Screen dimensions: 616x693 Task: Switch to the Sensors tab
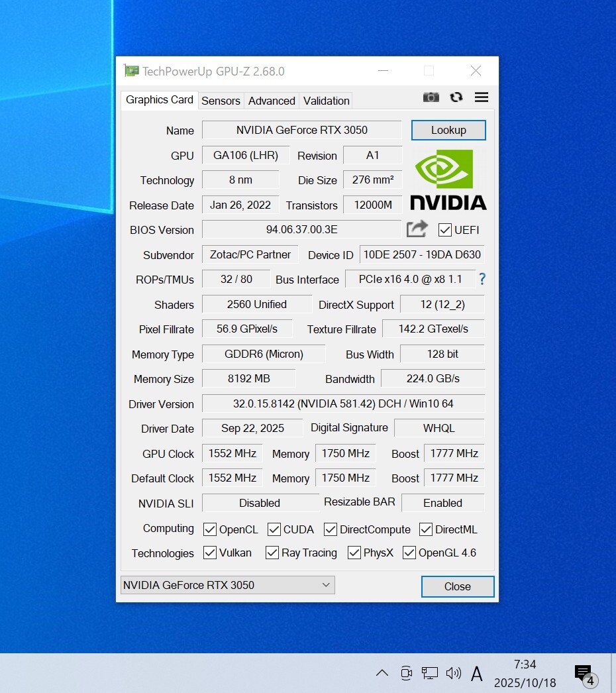point(221,101)
